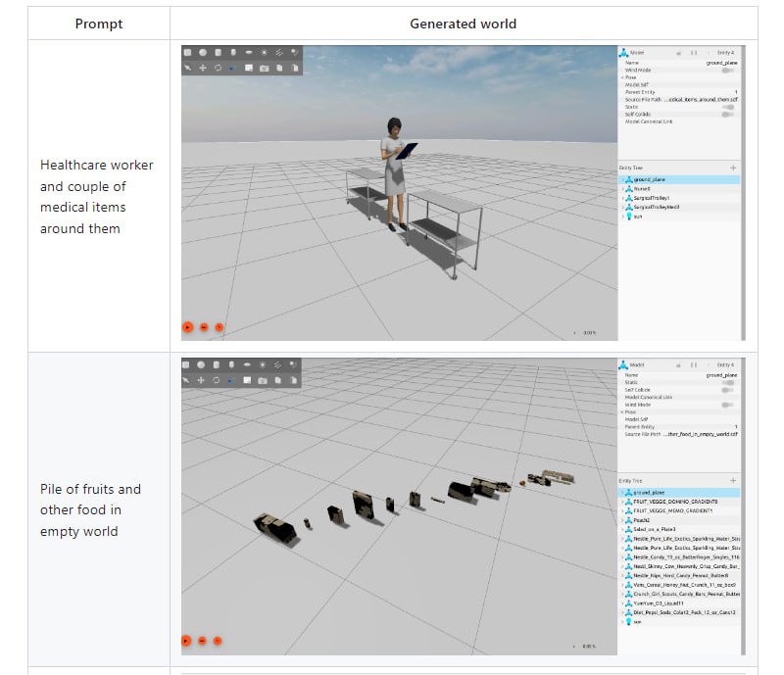The image size is (784, 675).
Task: Select Salad_on_a_Plate3 in the entity tree
Action: pos(651,529)
